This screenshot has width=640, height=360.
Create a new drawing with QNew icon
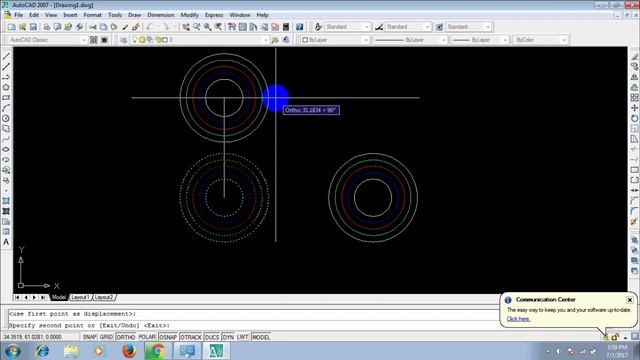11,27
